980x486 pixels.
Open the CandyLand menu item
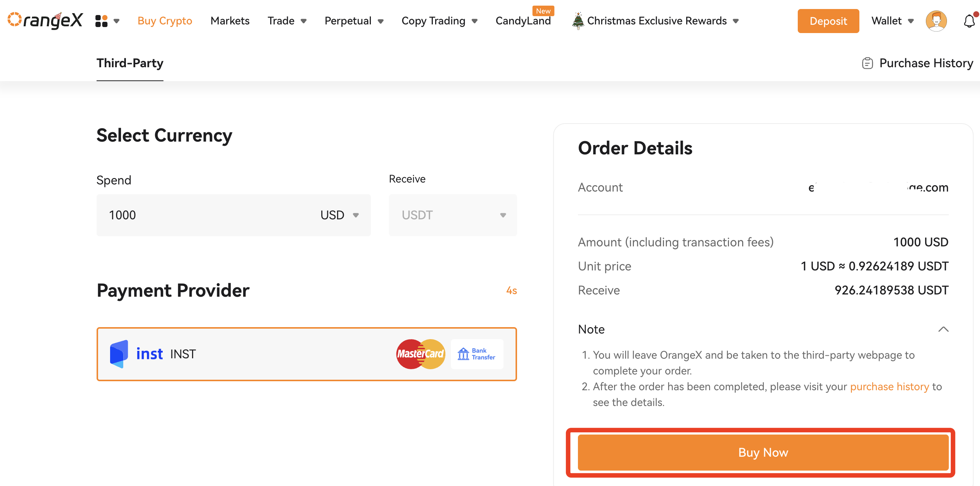523,21
